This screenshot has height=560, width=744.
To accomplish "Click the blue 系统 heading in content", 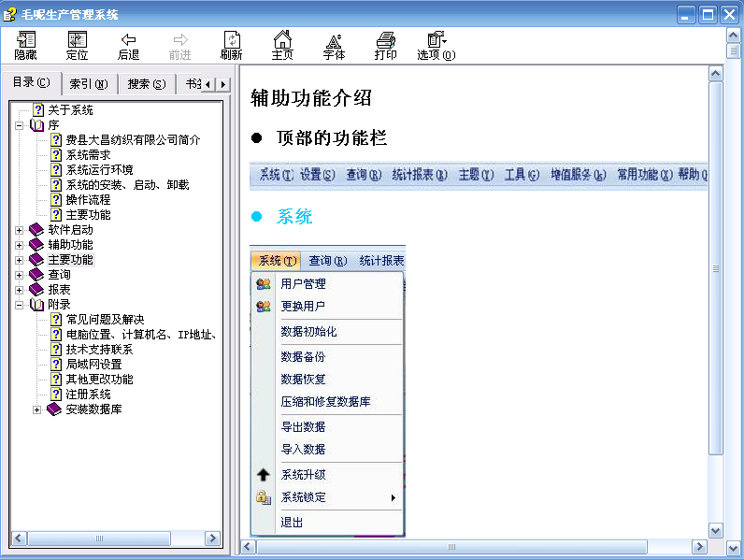I will pos(294,217).
